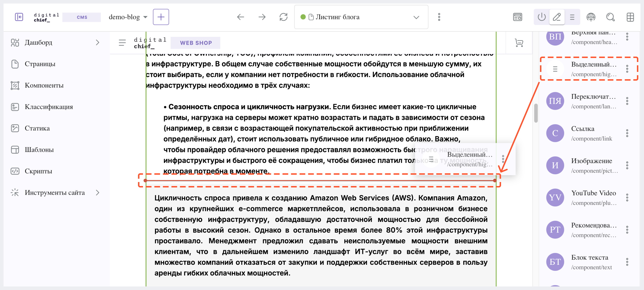Open the layout preview icon in the top bar

(518, 17)
